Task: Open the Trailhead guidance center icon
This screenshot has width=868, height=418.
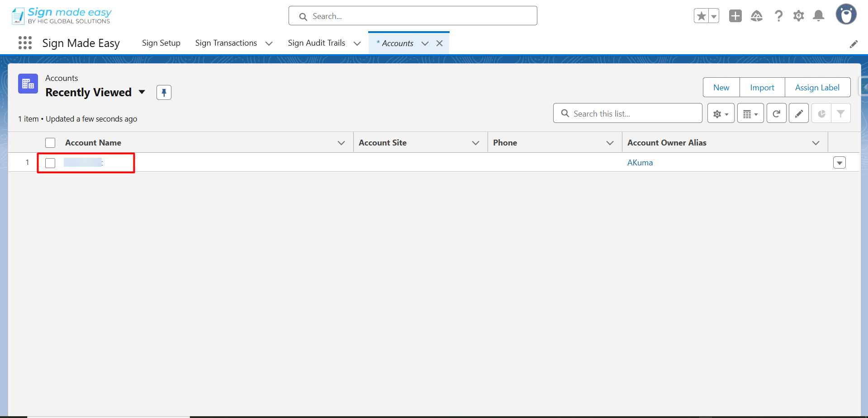Action: (757, 15)
